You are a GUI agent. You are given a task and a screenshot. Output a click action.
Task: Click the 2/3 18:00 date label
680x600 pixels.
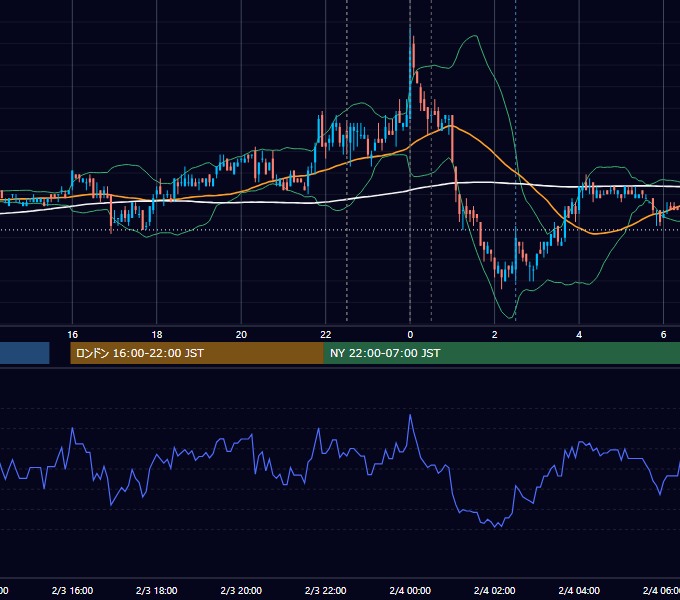(x=157, y=590)
